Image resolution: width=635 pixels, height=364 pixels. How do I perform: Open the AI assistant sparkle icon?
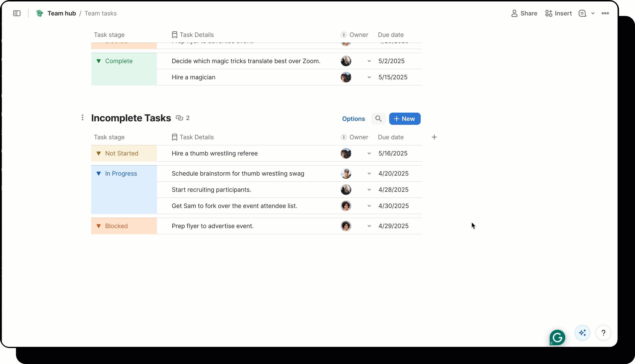point(582,333)
